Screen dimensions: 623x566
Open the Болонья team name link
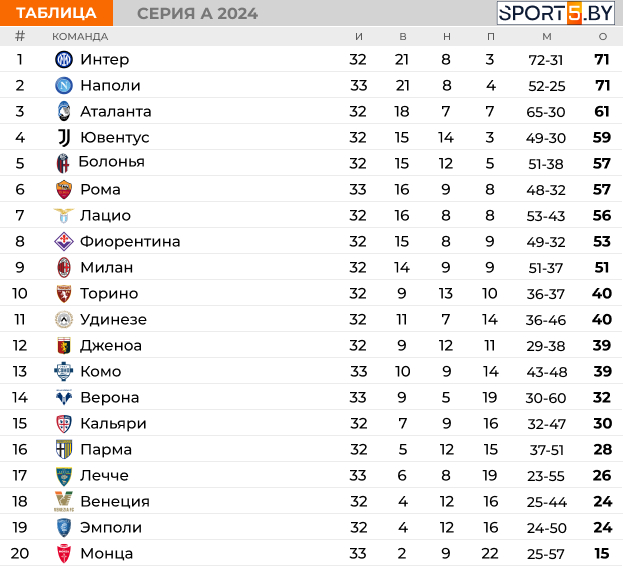(x=111, y=162)
